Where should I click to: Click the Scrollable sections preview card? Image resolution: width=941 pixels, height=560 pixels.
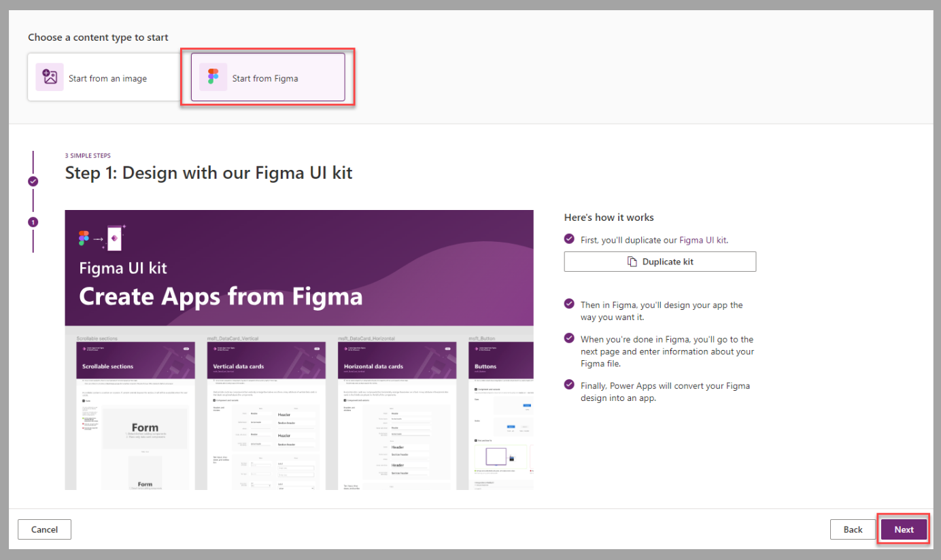click(x=135, y=415)
